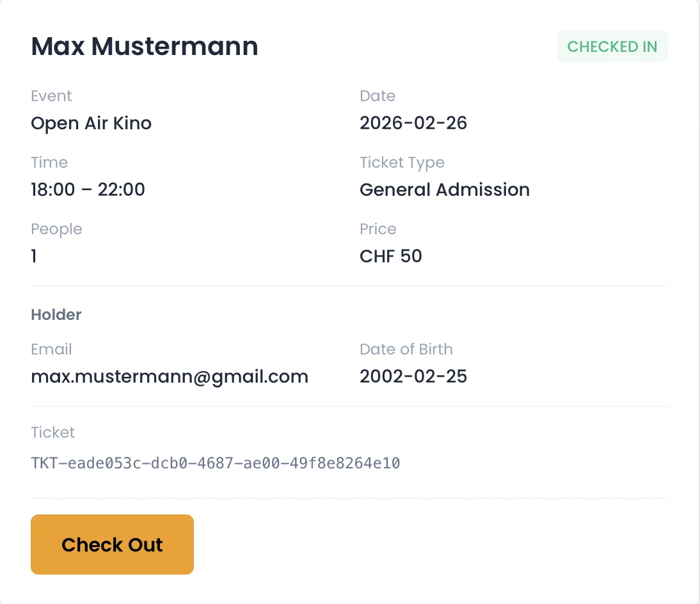Click the People field label
The image size is (700, 604).
56,229
